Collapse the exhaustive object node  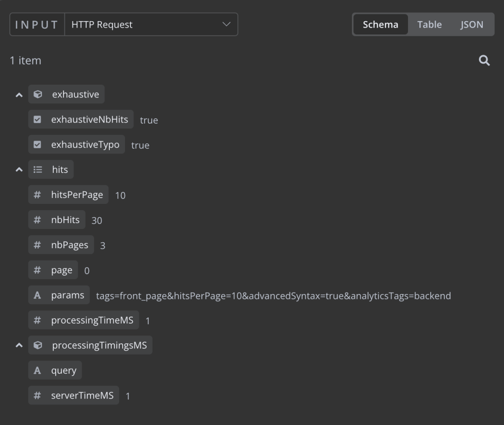(19, 94)
